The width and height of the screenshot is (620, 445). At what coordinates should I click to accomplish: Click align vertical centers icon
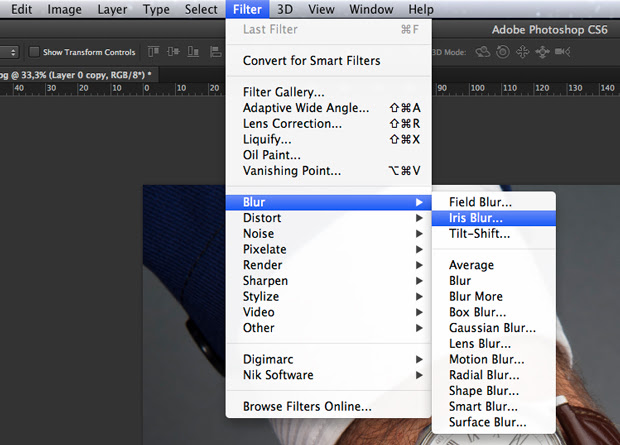point(173,52)
